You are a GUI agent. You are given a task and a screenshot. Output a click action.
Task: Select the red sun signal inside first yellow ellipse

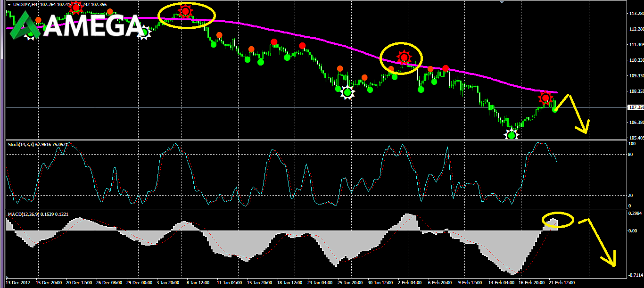click(x=186, y=11)
